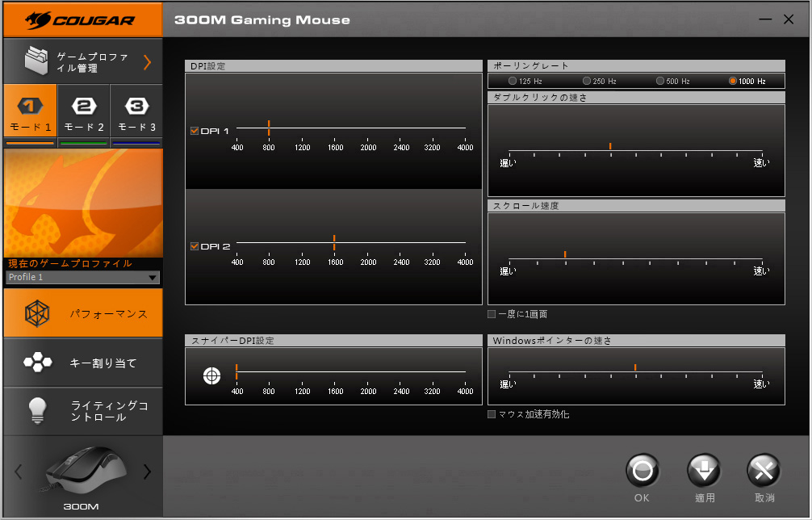The width and height of the screenshot is (812, 520).
Task: Select 125 Hz polling rate
Action: tap(513, 81)
